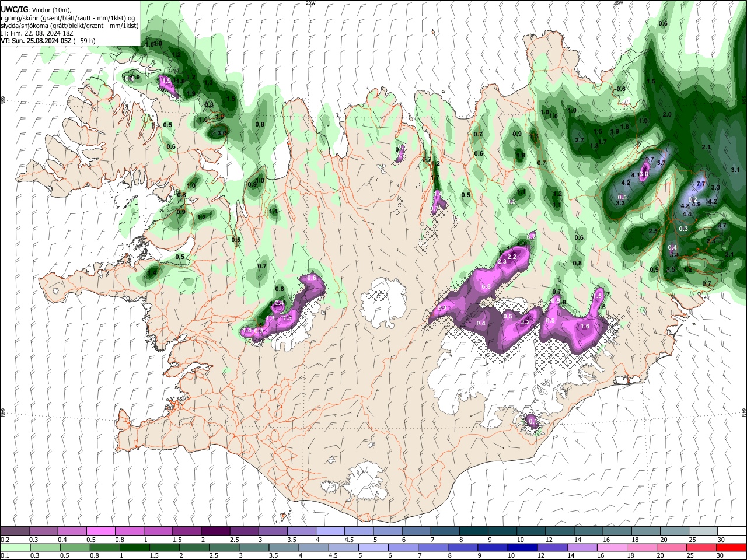Select the pale grey snow swatch at 25
Screen dimensions: 747x560
703,531
